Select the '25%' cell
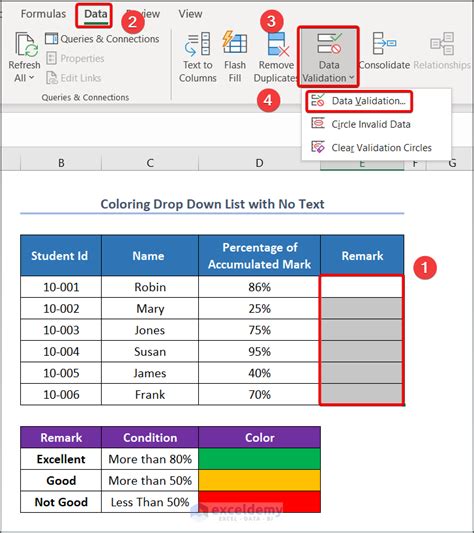The image size is (474, 533). 259,308
